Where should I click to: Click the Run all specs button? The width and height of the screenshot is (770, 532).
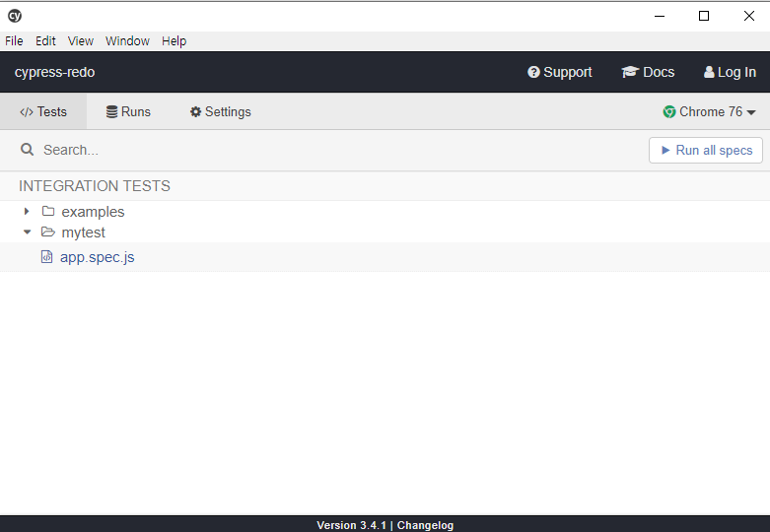(706, 150)
